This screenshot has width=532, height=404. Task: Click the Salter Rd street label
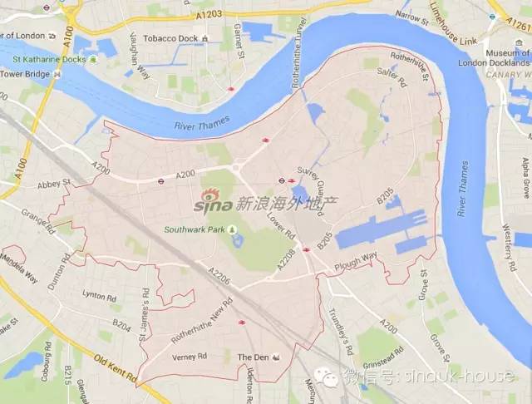tap(392, 77)
